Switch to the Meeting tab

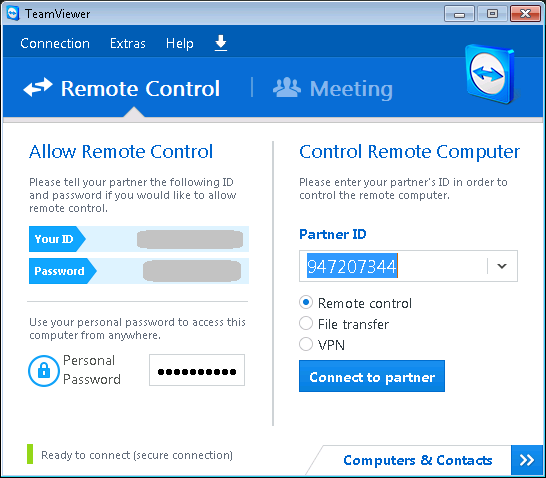[333, 88]
